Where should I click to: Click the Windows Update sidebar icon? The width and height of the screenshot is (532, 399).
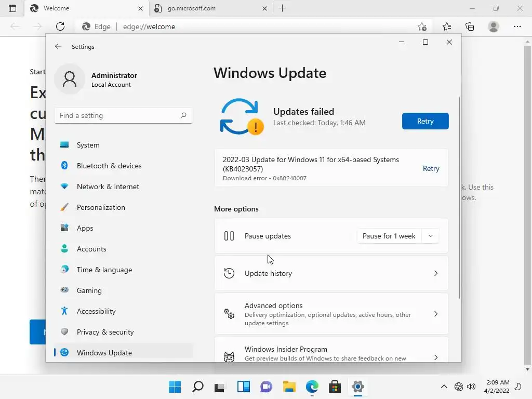(x=64, y=353)
